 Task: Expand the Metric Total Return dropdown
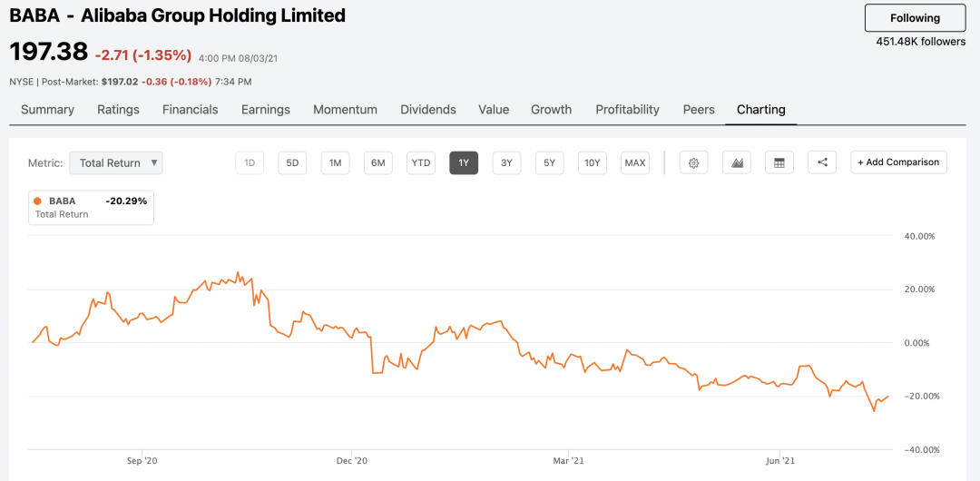pos(116,163)
